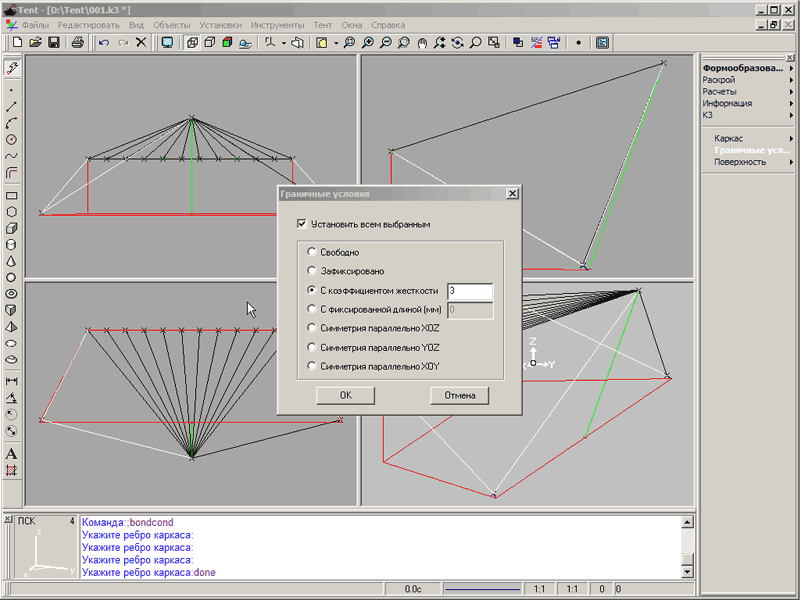Open the dropdown arrow beside the axis icon

click(x=284, y=43)
